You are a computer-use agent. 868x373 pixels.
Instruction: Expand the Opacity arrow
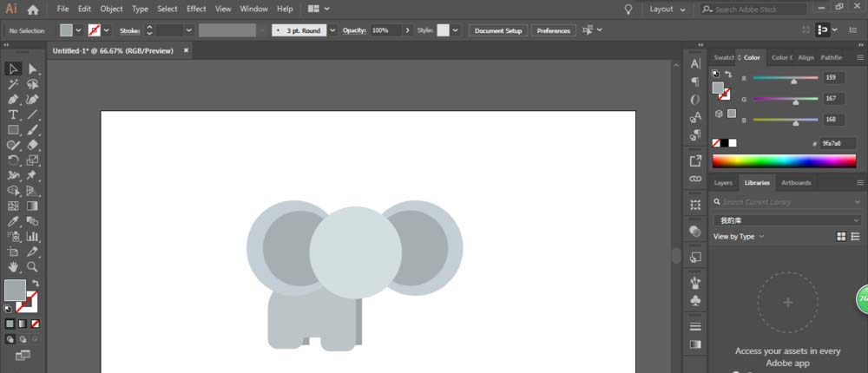point(407,30)
